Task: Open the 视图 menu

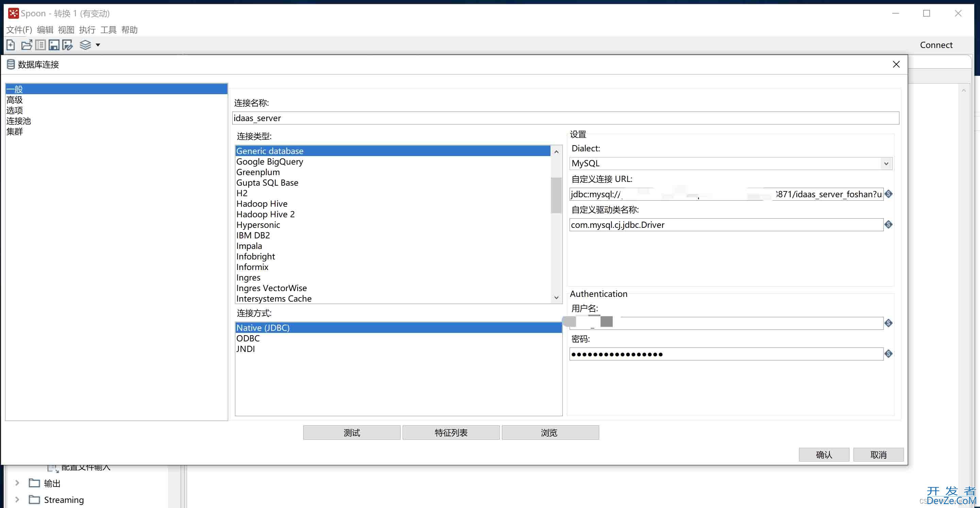Action: 66,30
